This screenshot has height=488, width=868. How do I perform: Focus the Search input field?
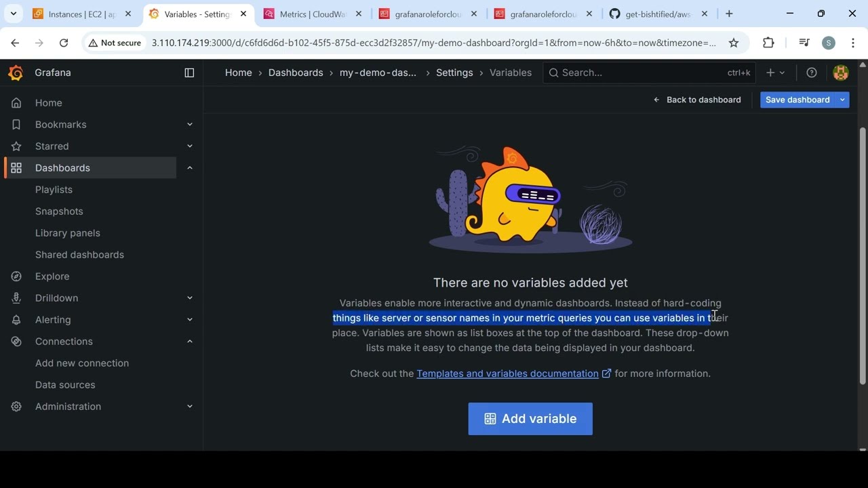coord(649,73)
